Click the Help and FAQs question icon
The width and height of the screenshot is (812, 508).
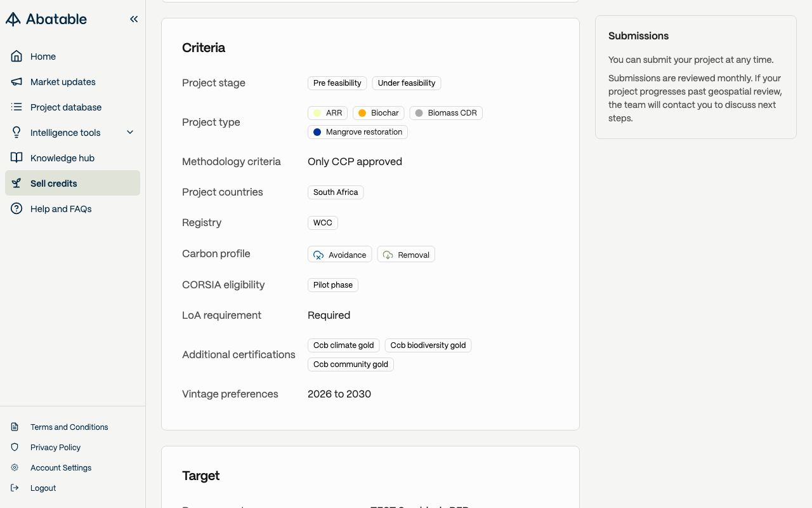(x=16, y=209)
